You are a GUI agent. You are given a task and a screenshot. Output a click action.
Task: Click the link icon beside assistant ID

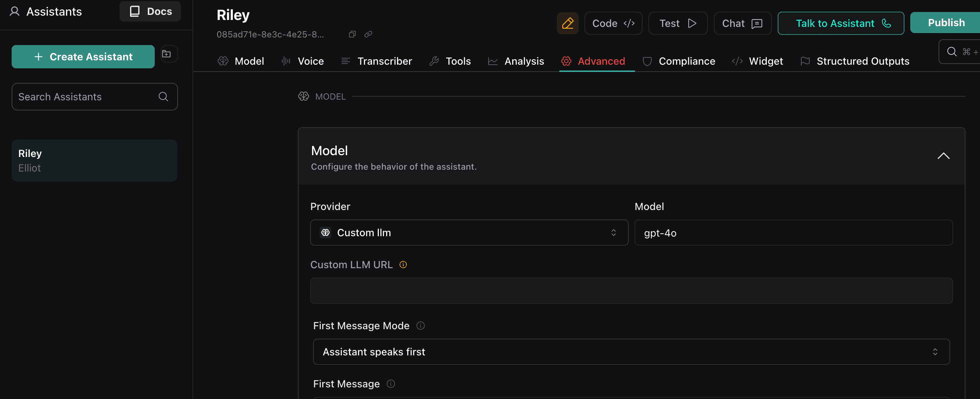coord(368,34)
